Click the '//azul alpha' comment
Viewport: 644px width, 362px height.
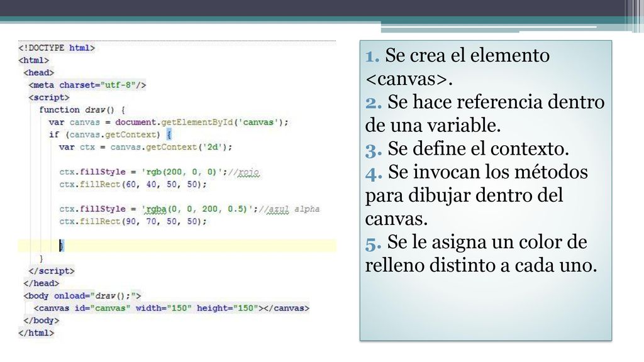click(x=289, y=209)
